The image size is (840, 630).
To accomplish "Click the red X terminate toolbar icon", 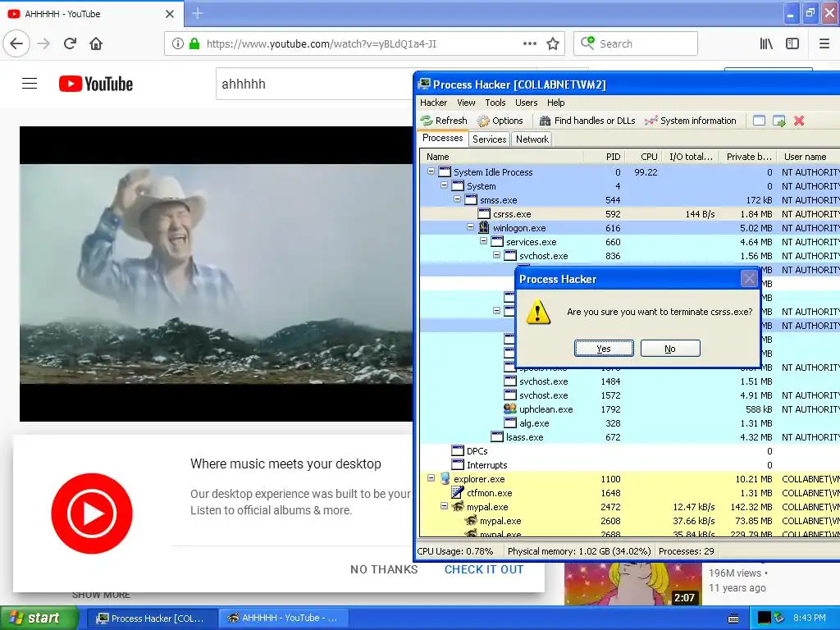I will (x=799, y=121).
